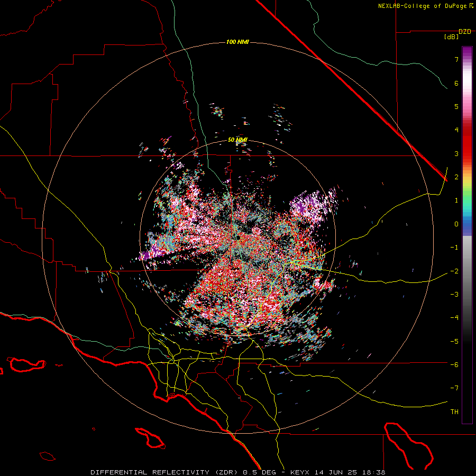The width and height of the screenshot is (476, 476).
Task: Click the -3 scale value
Action: pos(454,295)
